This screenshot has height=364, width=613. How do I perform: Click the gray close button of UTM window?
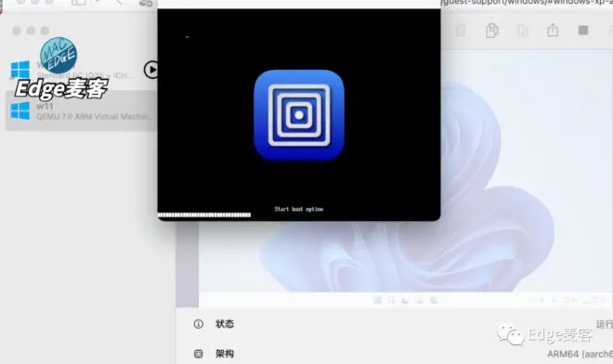coord(17,31)
